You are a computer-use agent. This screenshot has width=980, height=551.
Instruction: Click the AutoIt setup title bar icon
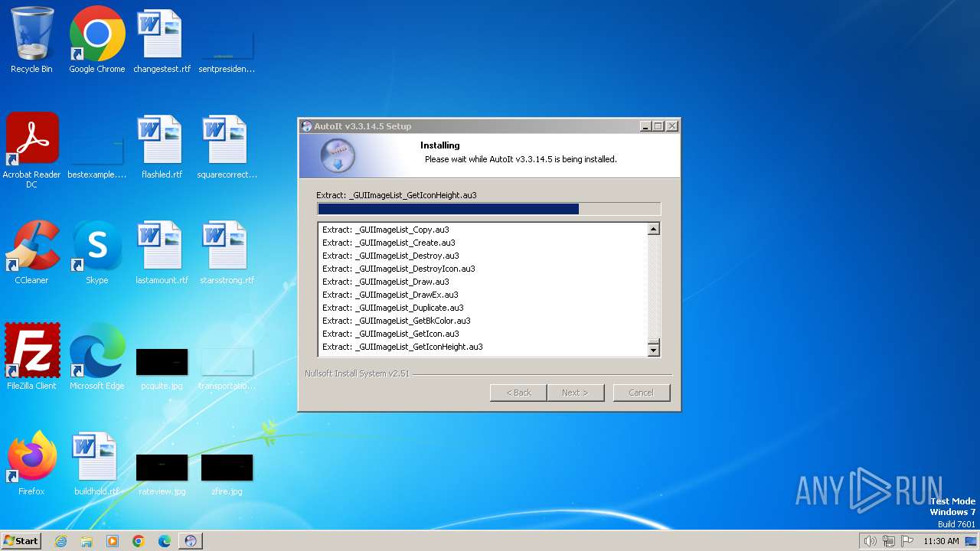tap(307, 126)
